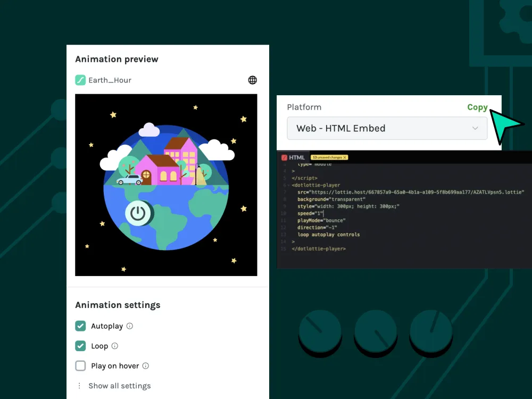The image size is (532, 399).
Task: Click the Loop info icon
Action: pyautogui.click(x=115, y=346)
